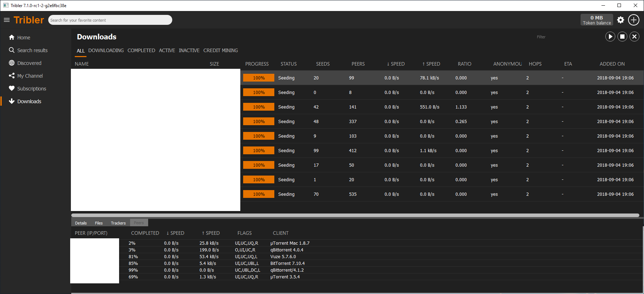This screenshot has height=294, width=644.
Task: Click the 78.1 kB/s upload speed cell
Action: pyautogui.click(x=430, y=78)
